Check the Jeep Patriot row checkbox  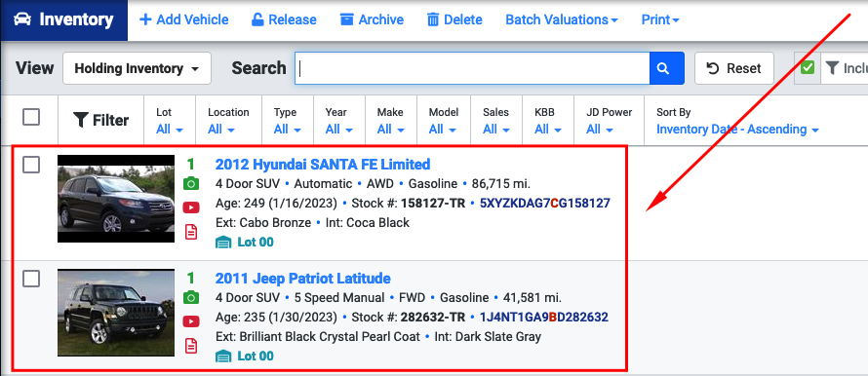pos(31,279)
